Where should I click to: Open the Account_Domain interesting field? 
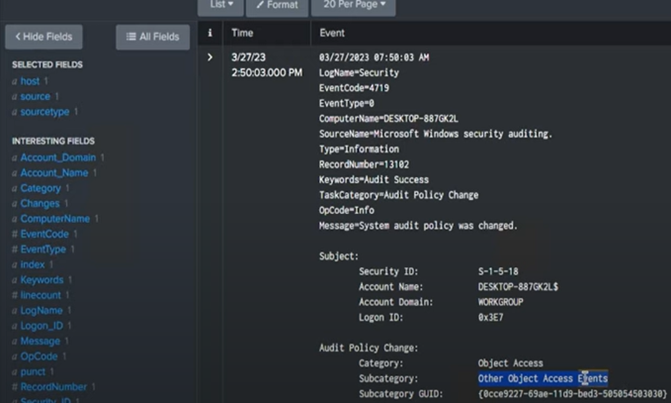[58, 157]
